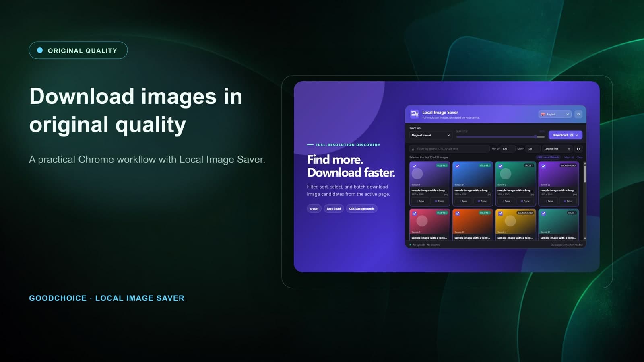644x362 pixels.
Task: Uncheck the Sample 4 image checkbox
Action: 500,214
